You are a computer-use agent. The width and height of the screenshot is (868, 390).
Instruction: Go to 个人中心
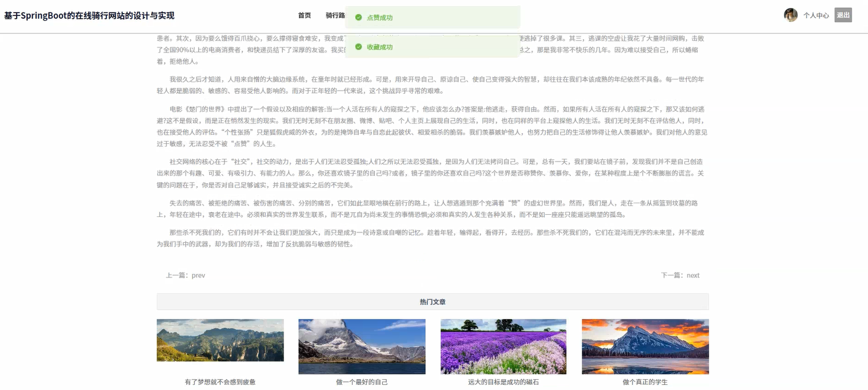pyautogui.click(x=816, y=15)
